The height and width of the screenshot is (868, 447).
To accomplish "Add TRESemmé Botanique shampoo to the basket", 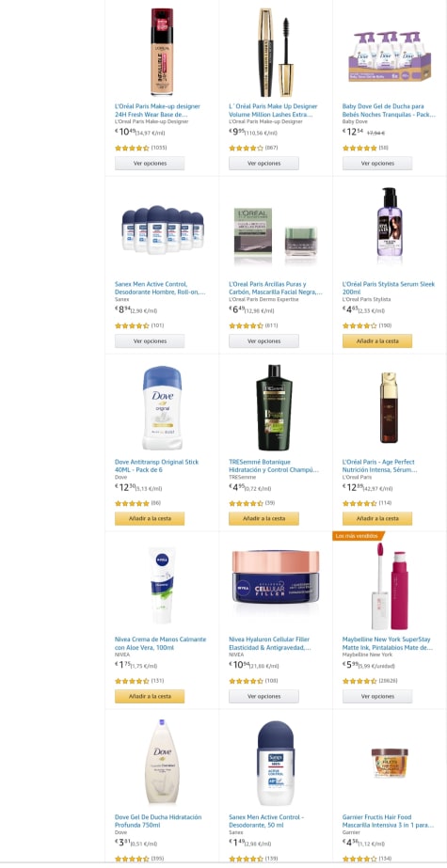I will click(x=263, y=519).
